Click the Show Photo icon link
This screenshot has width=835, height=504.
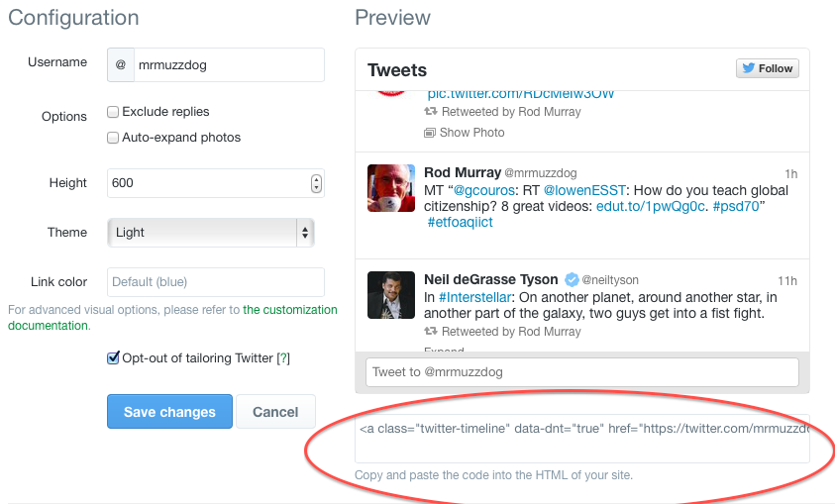click(430, 133)
